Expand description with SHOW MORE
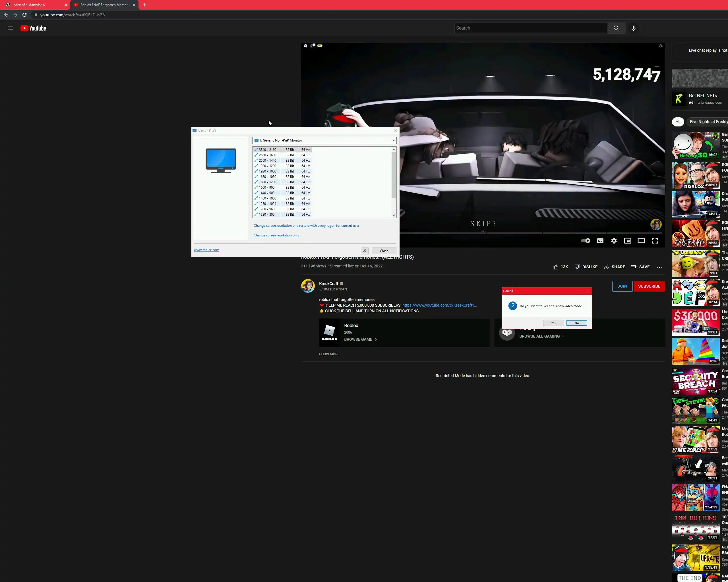 (329, 354)
